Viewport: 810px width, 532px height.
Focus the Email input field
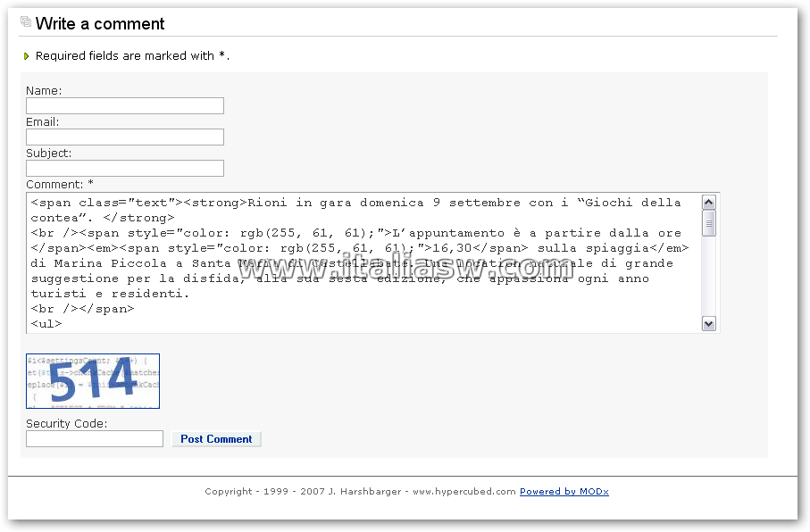tap(125, 137)
